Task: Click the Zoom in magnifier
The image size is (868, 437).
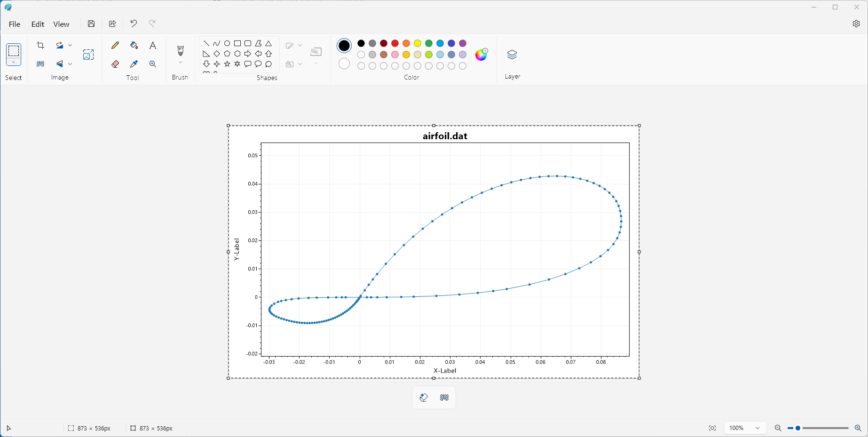Action: click(858, 428)
